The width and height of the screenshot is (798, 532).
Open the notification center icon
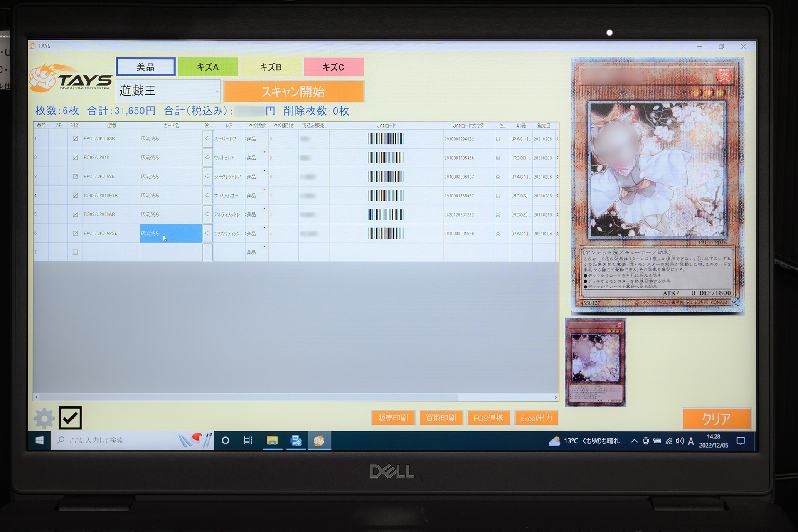tap(741, 441)
